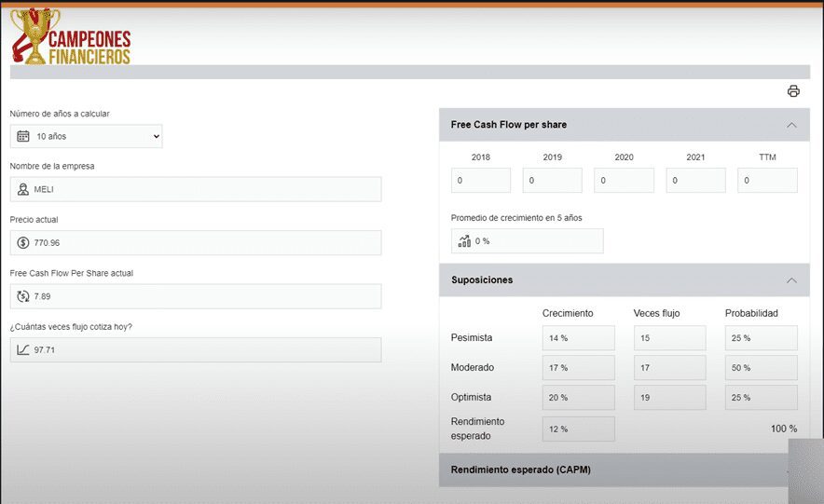Edit the Pesimista crecimiento 14 % field

(578, 338)
